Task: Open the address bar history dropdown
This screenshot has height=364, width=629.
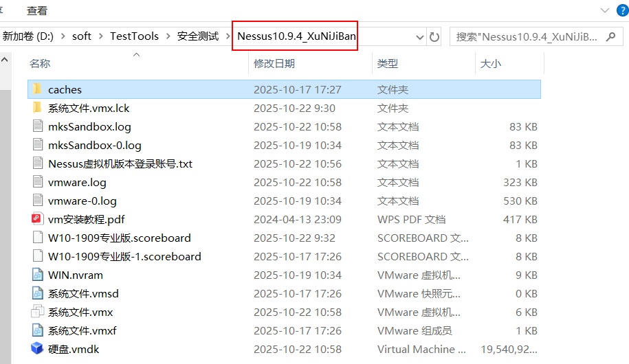Action: click(419, 37)
